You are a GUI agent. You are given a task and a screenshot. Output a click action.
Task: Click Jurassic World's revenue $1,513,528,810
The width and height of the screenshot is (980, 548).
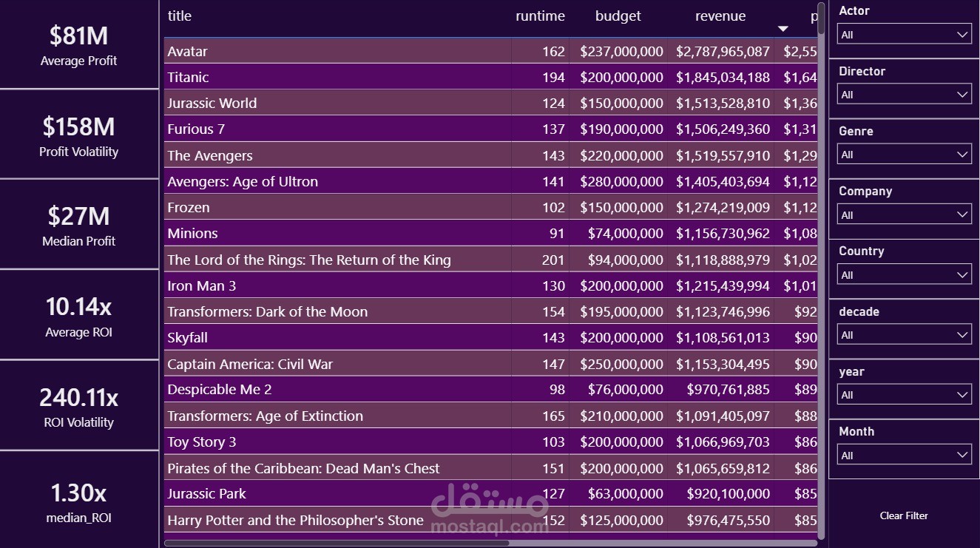point(723,103)
